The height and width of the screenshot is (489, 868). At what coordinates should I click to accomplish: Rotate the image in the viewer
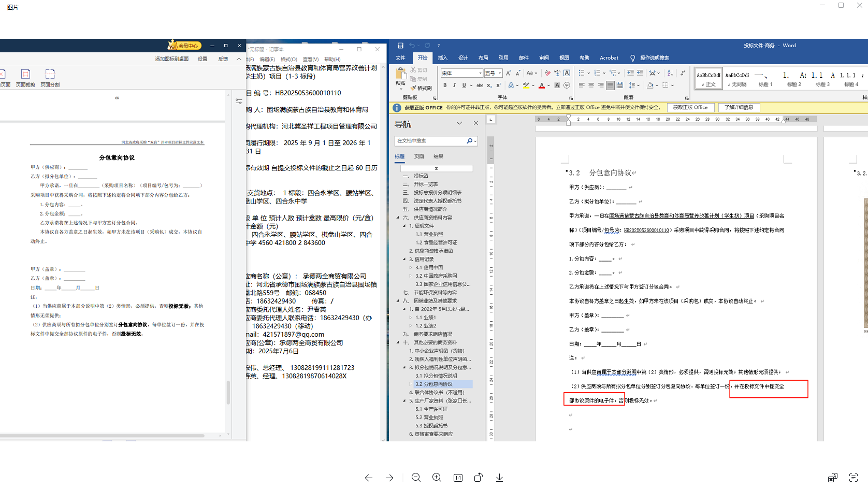[479, 478]
